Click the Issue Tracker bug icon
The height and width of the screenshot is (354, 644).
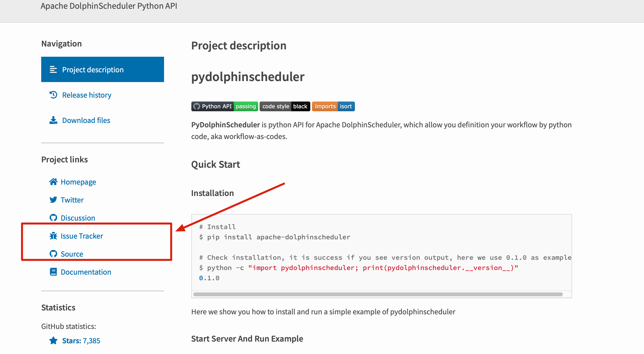(x=53, y=236)
